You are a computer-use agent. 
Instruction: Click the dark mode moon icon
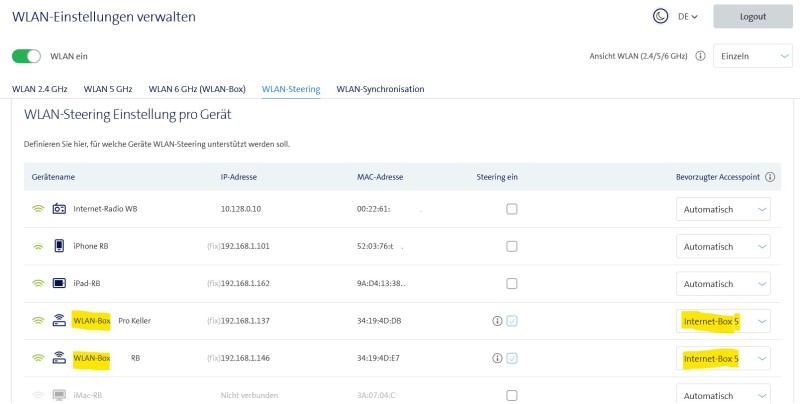pos(660,16)
